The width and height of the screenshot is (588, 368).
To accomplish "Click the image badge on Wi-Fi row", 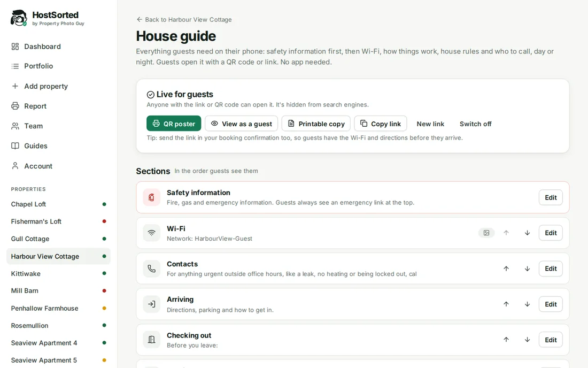I will tap(486, 233).
